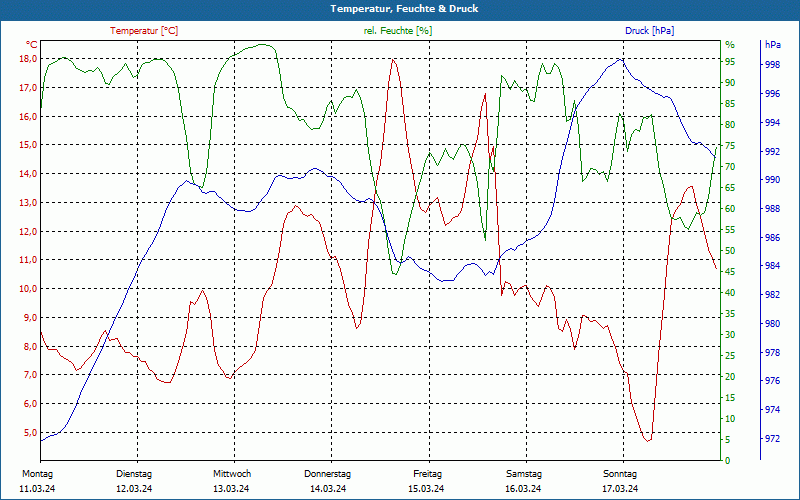Click the green 'rel. Feuchte [%]' legend label
The height and width of the screenshot is (500, 800).
(398, 31)
